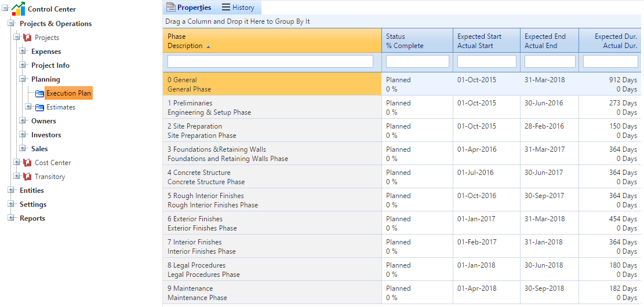This screenshot has width=644, height=307.
Task: Click the Expected End filter box
Action: (x=550, y=61)
